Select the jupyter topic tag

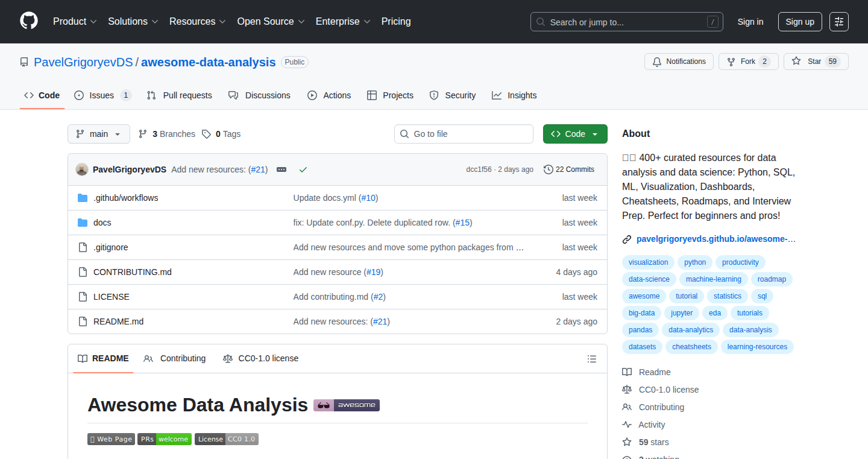[682, 313]
